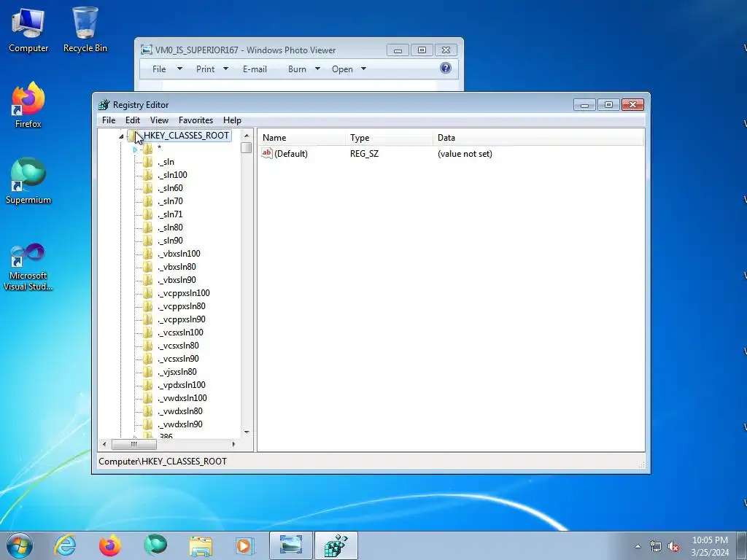
Task: Select the ._sln70 key
Action: (170, 201)
